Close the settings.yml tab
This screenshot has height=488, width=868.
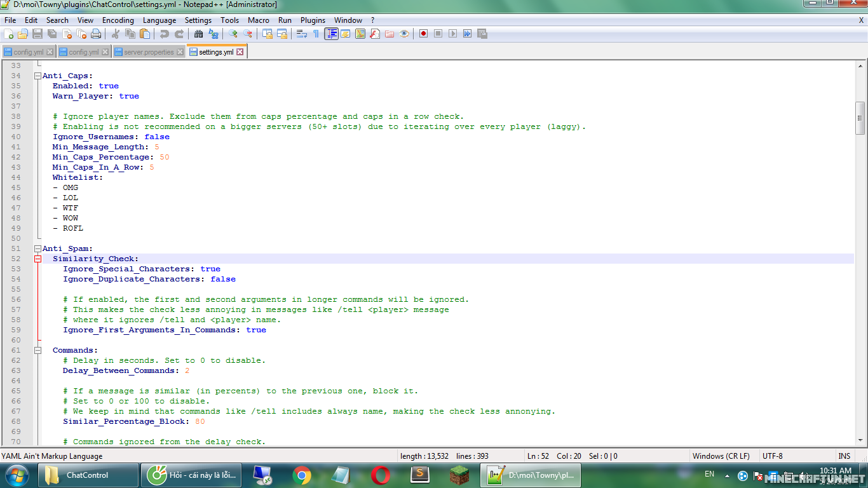(x=240, y=51)
